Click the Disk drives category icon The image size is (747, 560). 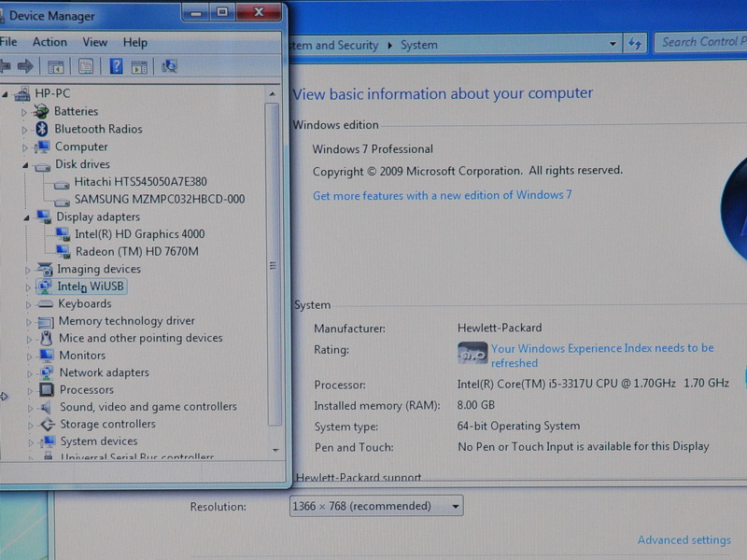tap(42, 166)
